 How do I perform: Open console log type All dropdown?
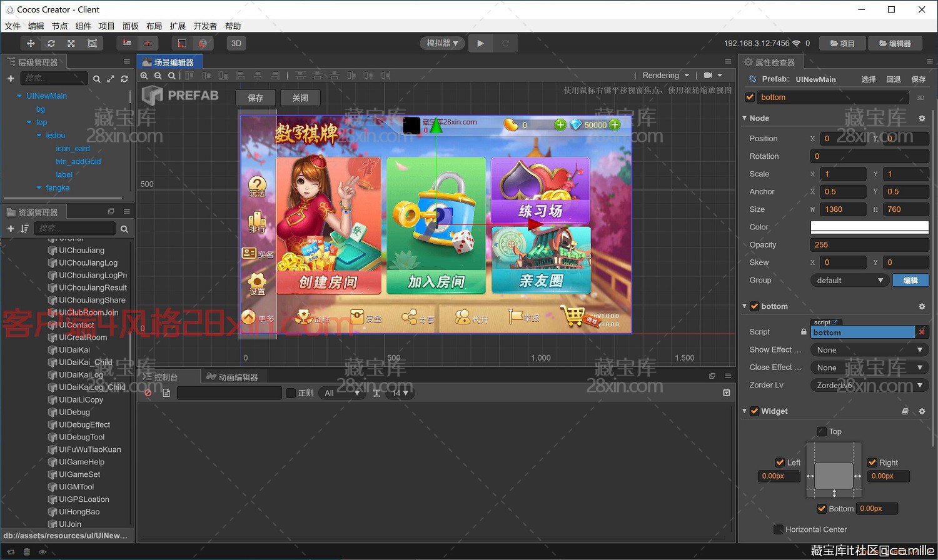coord(341,393)
